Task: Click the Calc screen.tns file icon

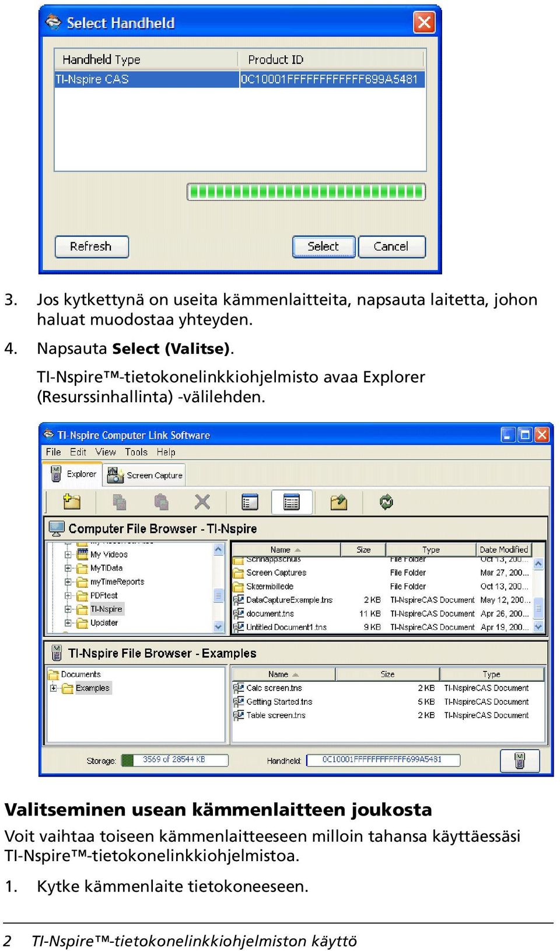Action: (238, 688)
